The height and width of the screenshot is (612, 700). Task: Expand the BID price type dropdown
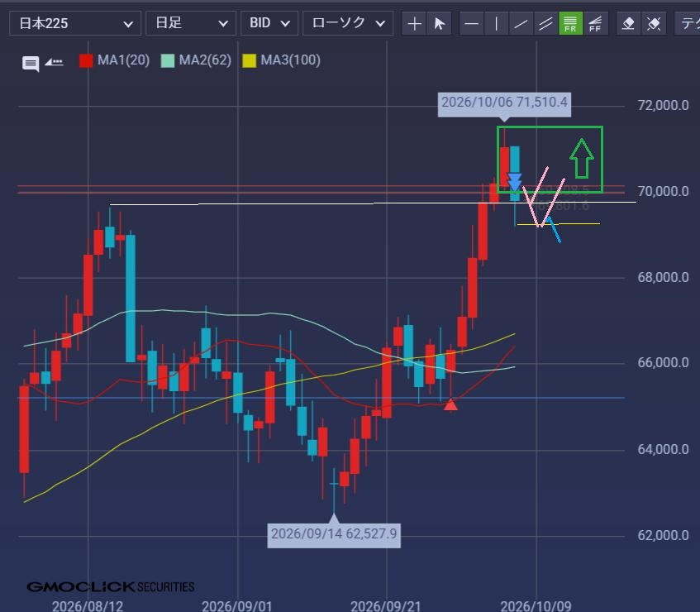point(269,23)
